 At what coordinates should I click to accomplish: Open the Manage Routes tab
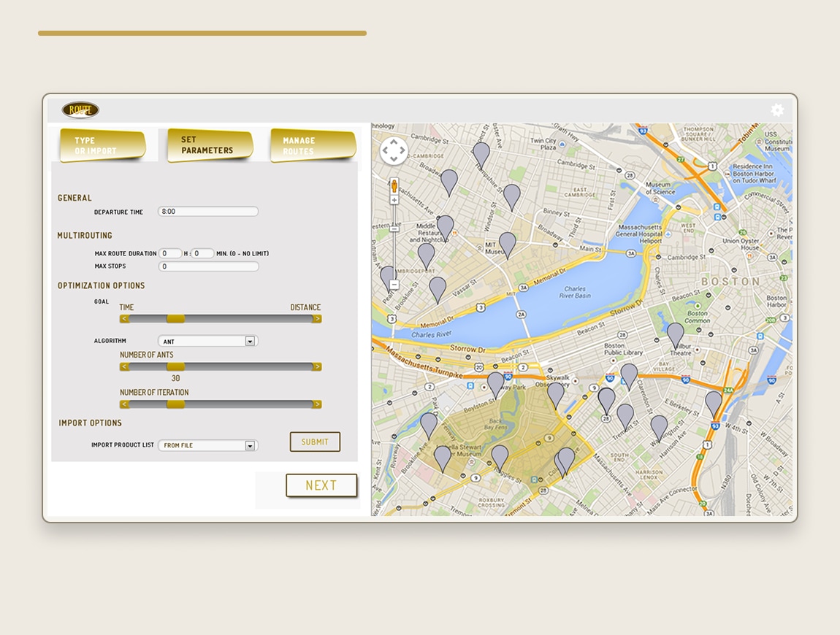click(x=313, y=145)
